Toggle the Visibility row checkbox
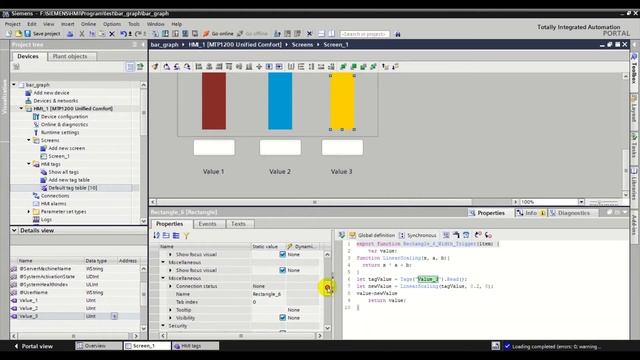This screenshot has width=640, height=360. (x=282, y=318)
